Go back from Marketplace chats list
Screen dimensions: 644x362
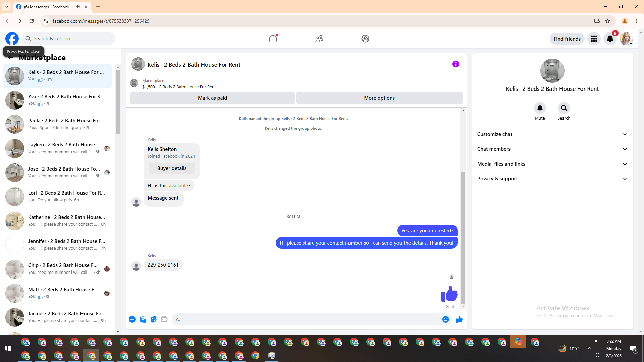(x=10, y=58)
